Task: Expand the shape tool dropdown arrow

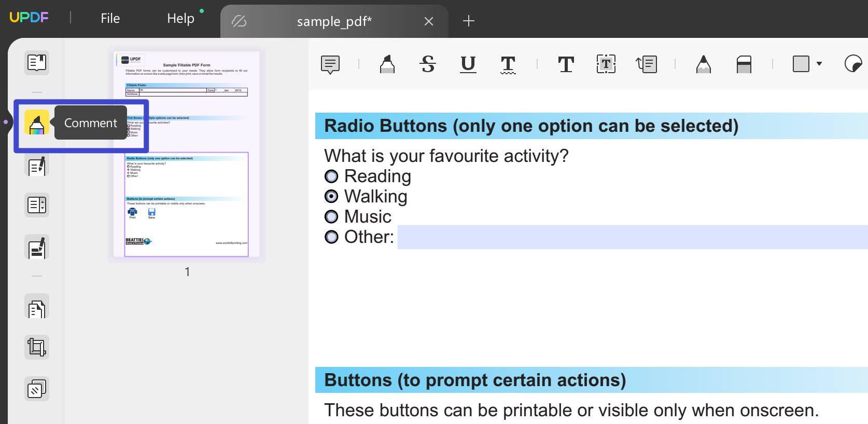Action: (x=819, y=64)
